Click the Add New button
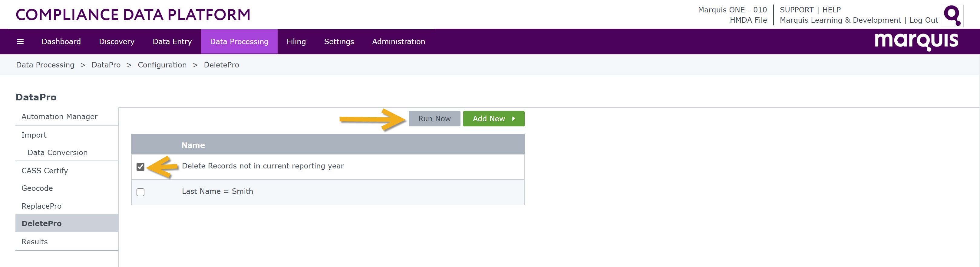This screenshot has height=267, width=980. tap(493, 119)
